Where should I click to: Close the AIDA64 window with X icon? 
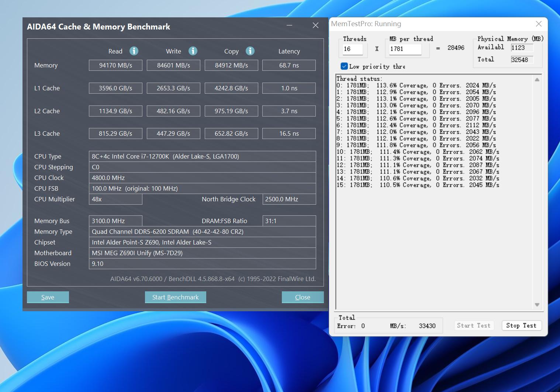click(315, 25)
